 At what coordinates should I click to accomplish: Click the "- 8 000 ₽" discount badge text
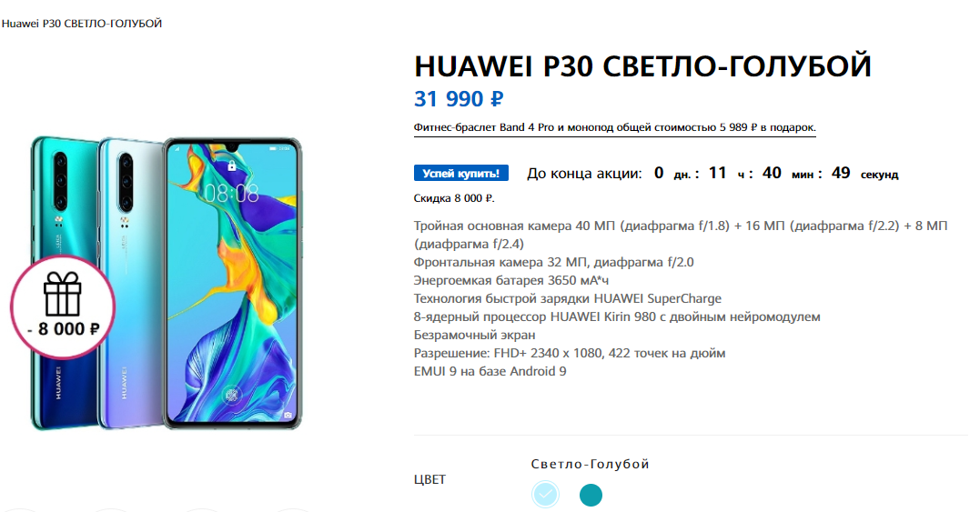point(63,329)
